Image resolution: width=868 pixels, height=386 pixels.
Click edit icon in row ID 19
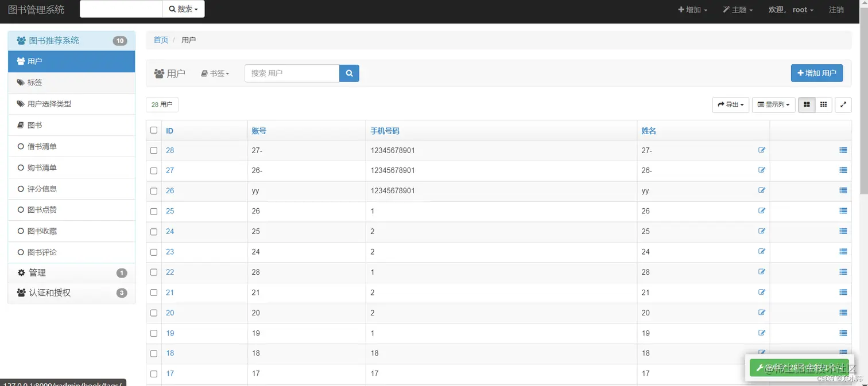tap(762, 333)
